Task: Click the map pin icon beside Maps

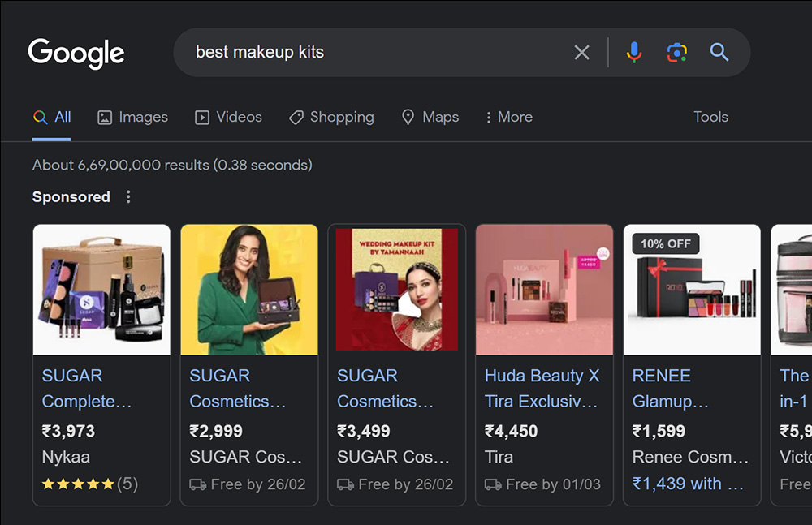Action: 408,117
